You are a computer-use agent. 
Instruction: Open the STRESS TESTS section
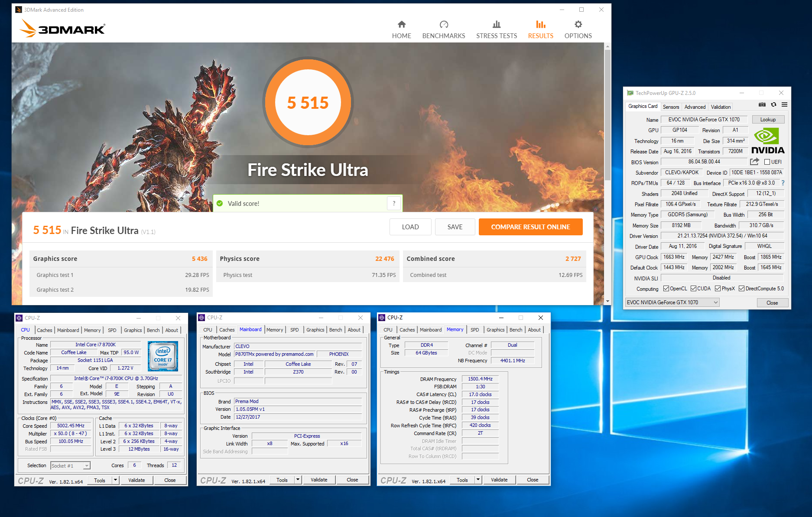click(x=497, y=29)
